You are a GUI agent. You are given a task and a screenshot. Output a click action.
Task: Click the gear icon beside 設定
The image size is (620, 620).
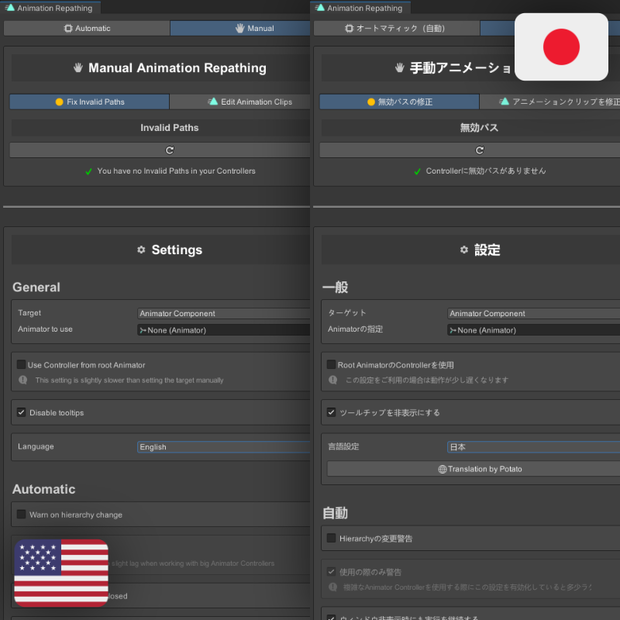click(x=464, y=250)
